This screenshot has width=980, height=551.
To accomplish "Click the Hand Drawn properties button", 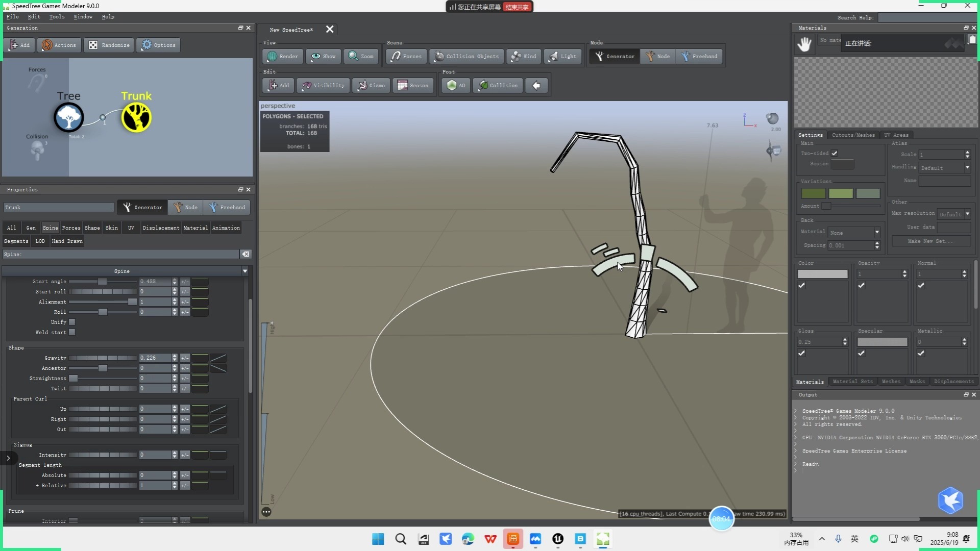I will [x=67, y=241].
